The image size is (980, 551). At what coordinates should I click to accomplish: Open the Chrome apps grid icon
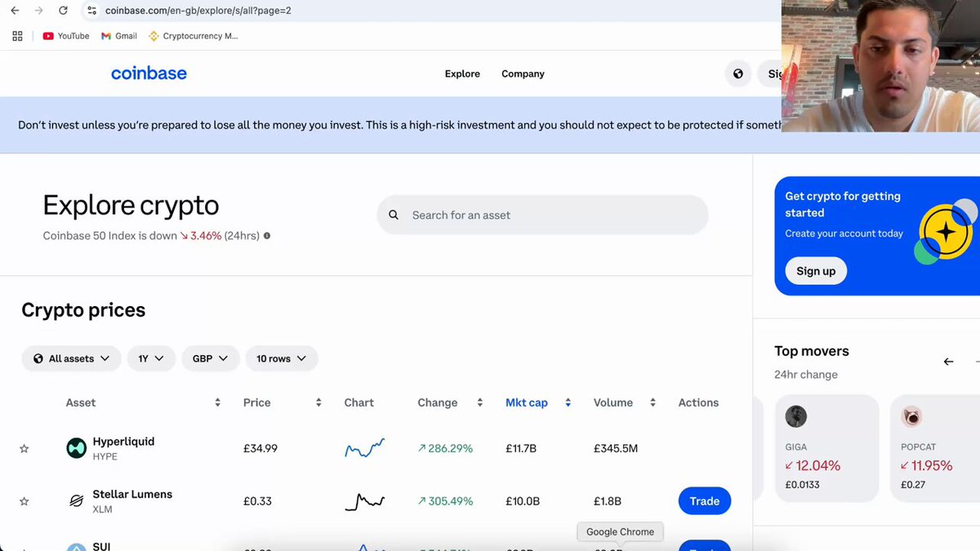(x=17, y=36)
